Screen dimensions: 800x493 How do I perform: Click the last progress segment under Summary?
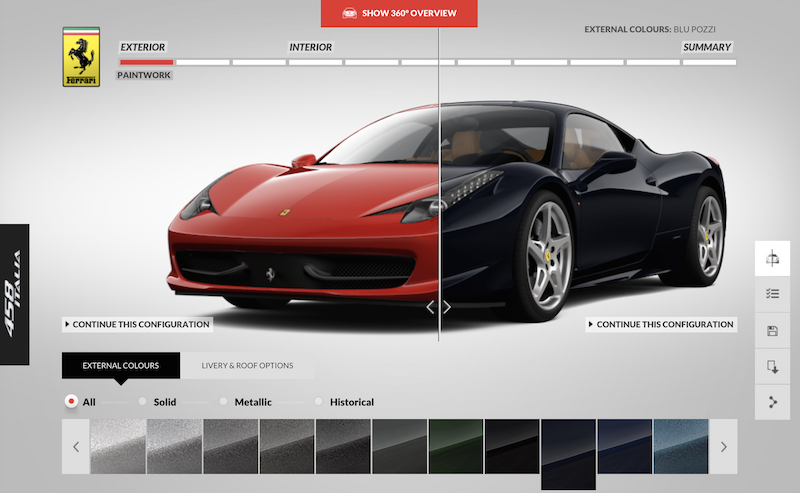(x=709, y=62)
